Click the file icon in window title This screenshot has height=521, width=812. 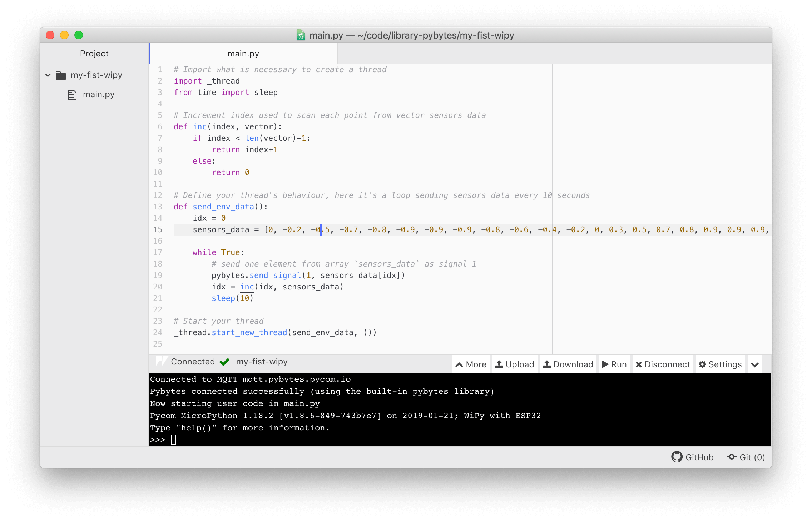click(x=301, y=35)
